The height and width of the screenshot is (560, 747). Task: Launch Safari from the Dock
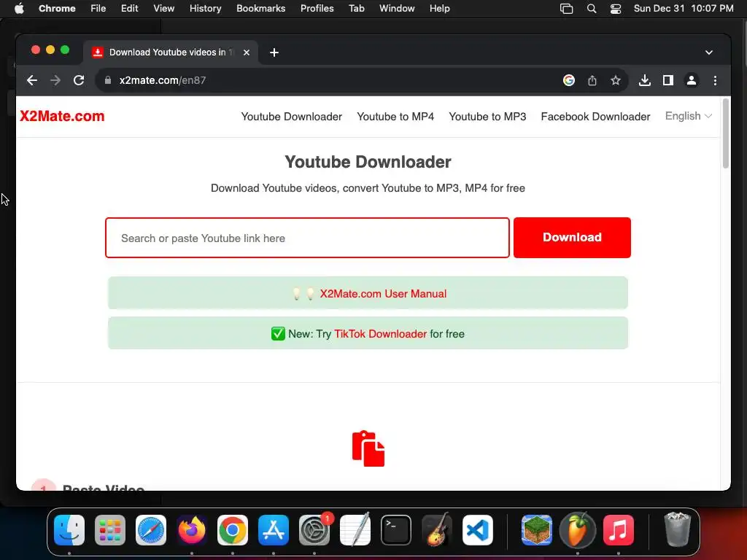pyautogui.click(x=151, y=530)
